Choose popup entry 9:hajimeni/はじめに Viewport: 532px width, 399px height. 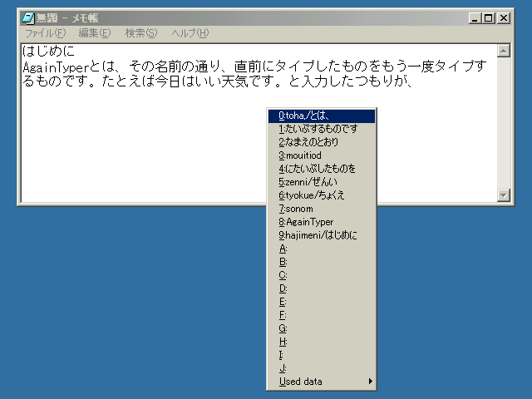(x=322, y=235)
